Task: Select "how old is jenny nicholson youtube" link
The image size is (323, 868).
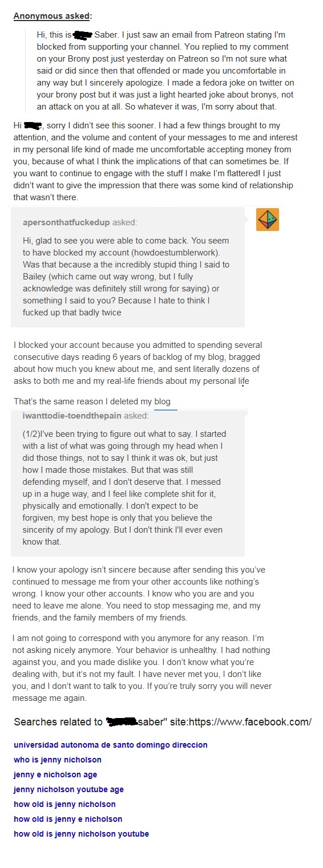Action: (x=81, y=834)
